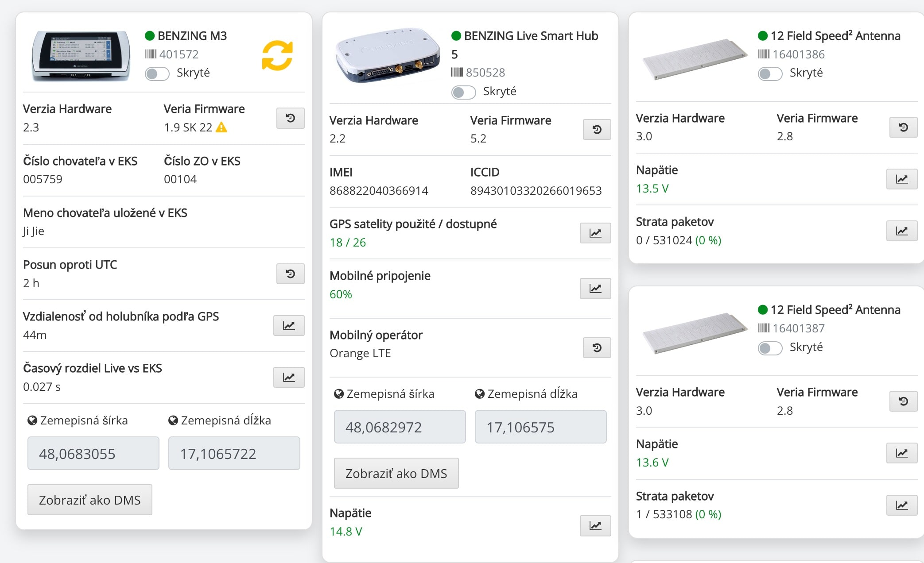
Task: Click latitude field showing 48,0683055
Action: pos(93,453)
